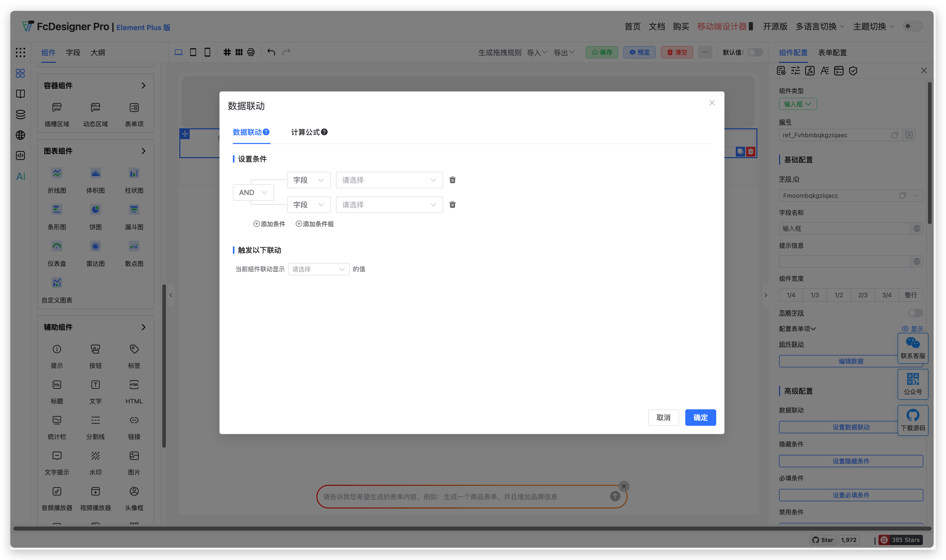946x560 pixels.
Task: Delete the first condition row with trash icon
Action: pos(452,180)
